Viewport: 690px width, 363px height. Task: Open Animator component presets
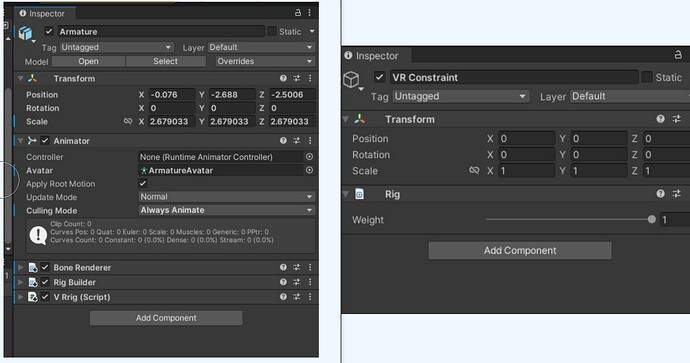[x=297, y=141]
